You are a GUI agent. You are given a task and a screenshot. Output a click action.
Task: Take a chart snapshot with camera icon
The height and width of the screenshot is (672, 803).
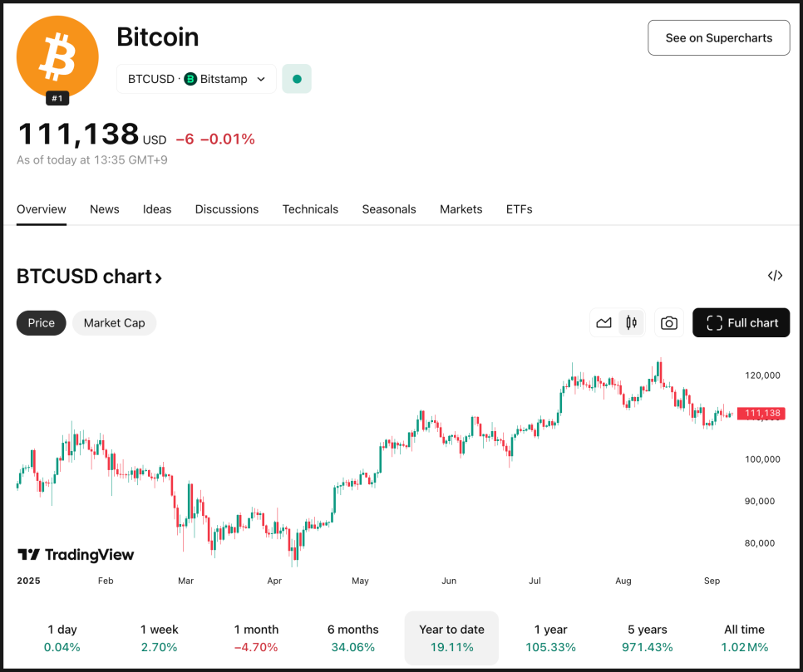[669, 323]
